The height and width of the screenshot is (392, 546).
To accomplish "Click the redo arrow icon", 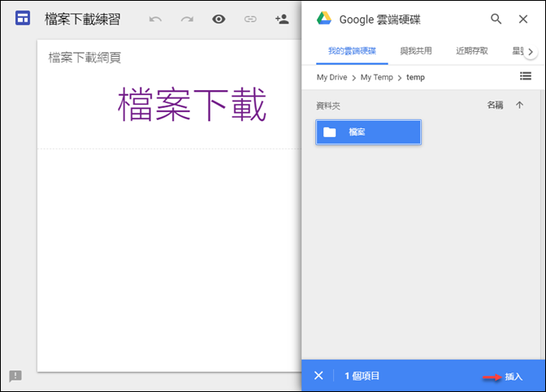I will point(187,19).
